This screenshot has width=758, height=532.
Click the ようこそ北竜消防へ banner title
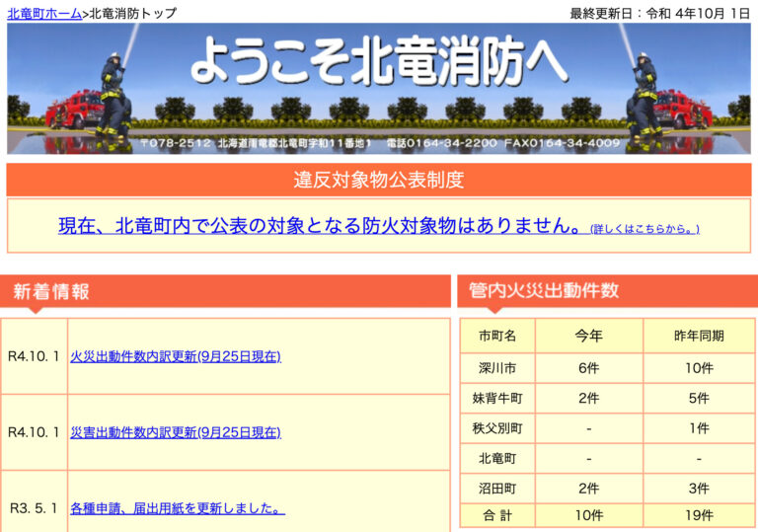click(x=378, y=61)
